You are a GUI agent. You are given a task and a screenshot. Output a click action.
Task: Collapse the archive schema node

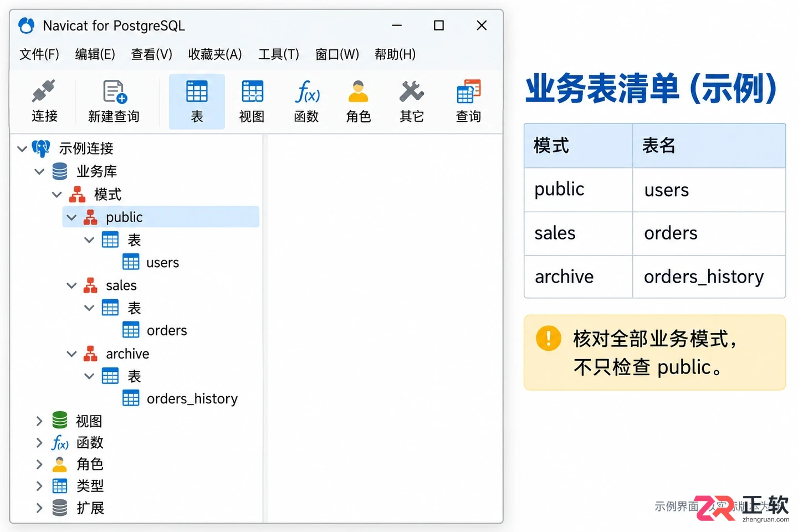(71, 354)
